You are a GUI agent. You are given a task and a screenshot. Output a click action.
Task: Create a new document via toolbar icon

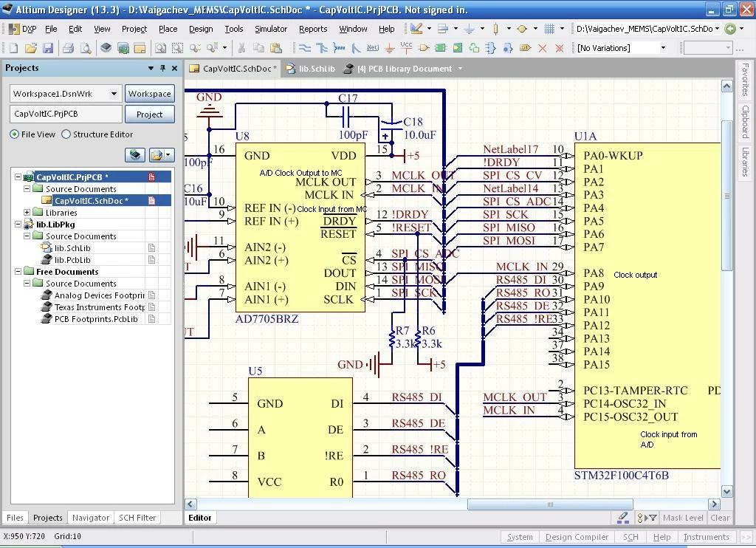14,48
